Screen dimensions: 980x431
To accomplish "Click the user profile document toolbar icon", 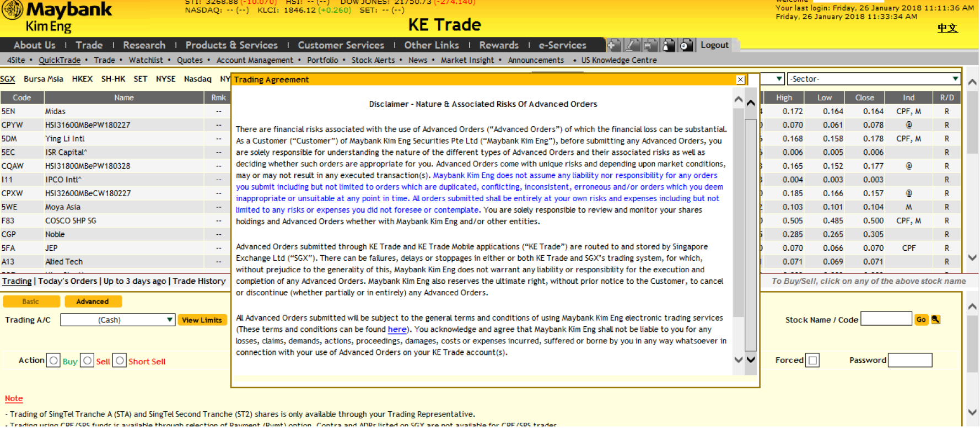I will coord(669,45).
